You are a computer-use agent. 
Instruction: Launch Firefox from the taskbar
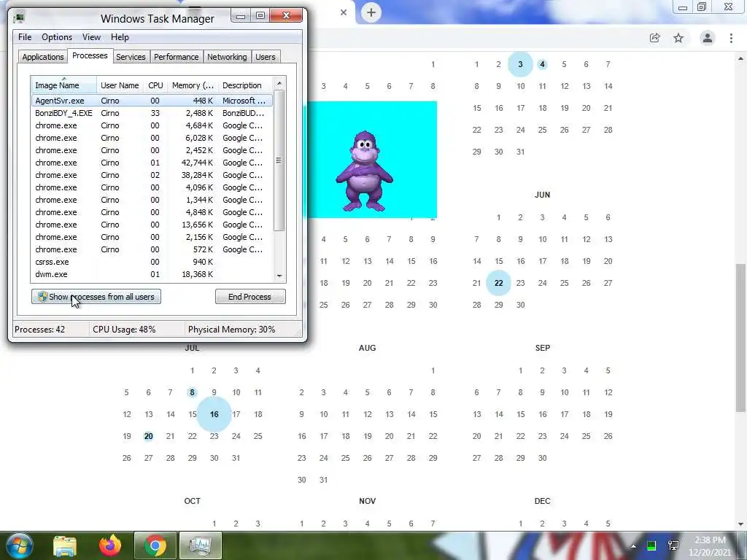click(x=109, y=545)
